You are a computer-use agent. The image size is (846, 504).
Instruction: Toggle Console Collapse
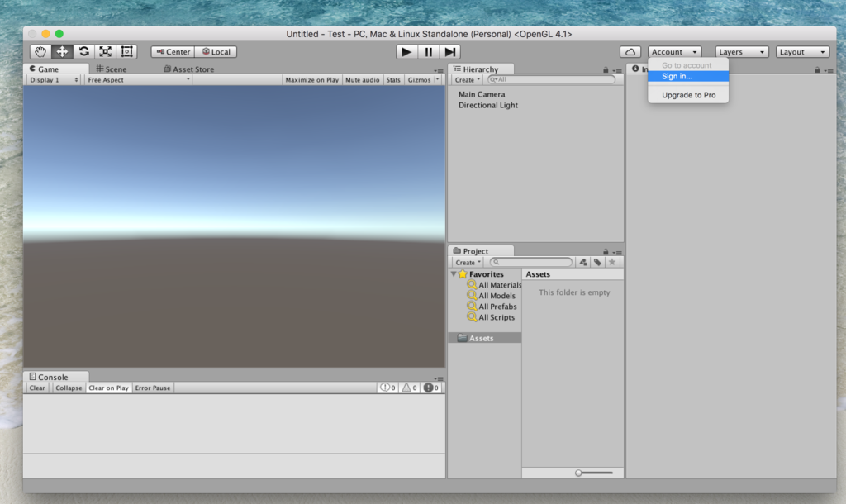[69, 388]
